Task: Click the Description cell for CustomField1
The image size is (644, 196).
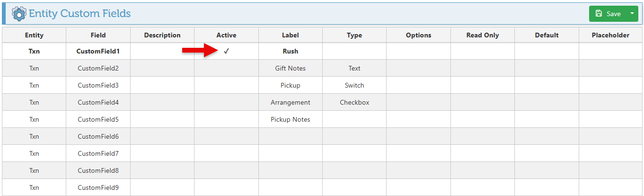Action: (x=162, y=51)
